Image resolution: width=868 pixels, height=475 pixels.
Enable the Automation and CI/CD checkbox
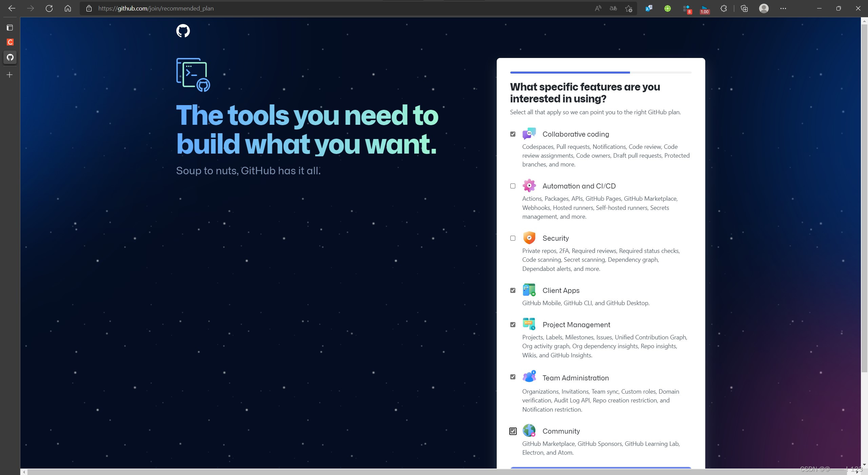[513, 186]
